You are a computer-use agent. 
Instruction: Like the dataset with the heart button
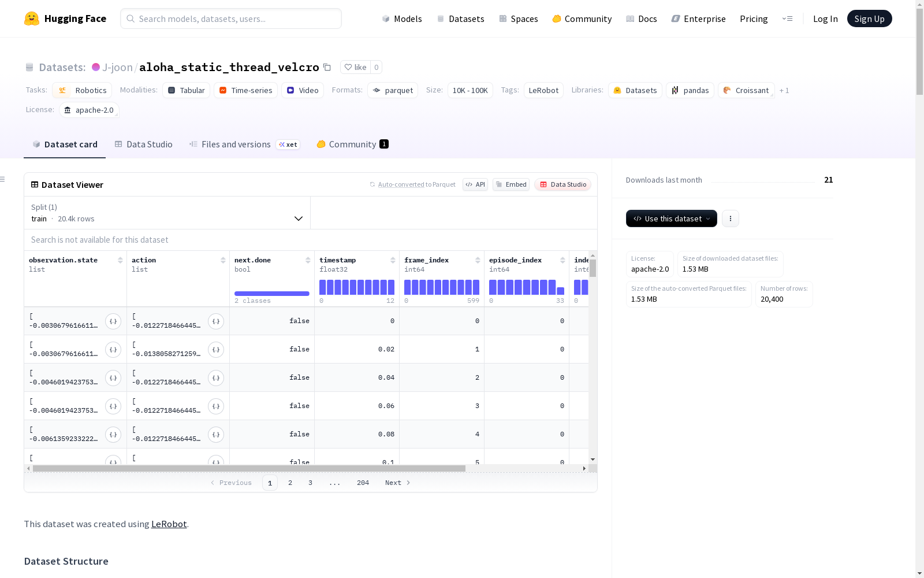355,67
